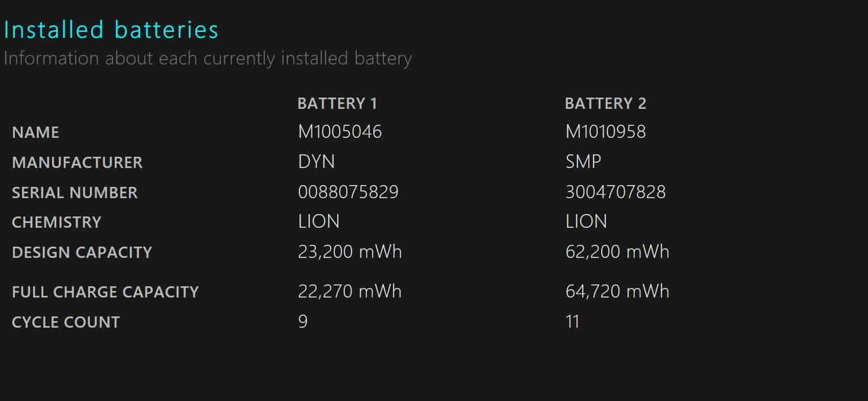The width and height of the screenshot is (868, 401).
Task: Click the subtitle about currently installed battery
Action: [x=208, y=59]
